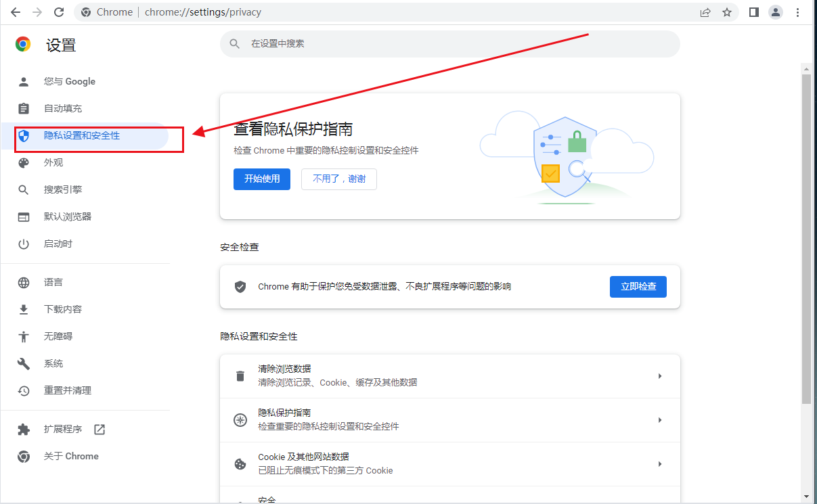
Task: Click the browser back arrow
Action: click(15, 12)
